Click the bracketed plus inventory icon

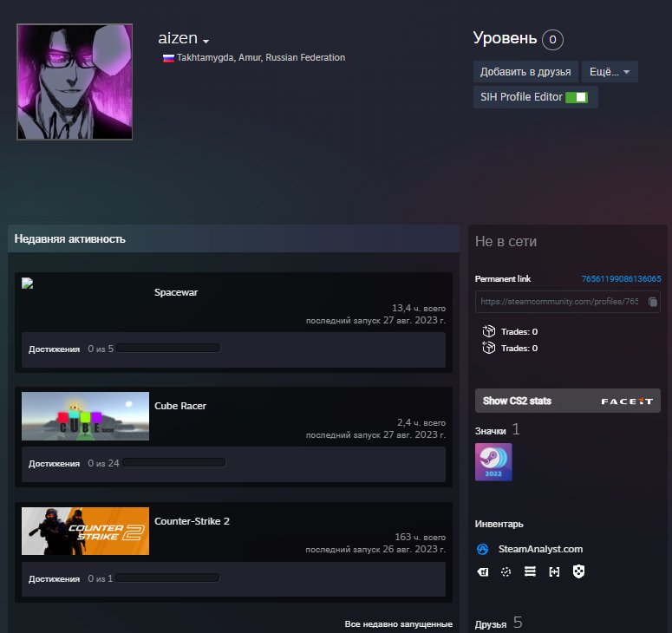tap(554, 572)
